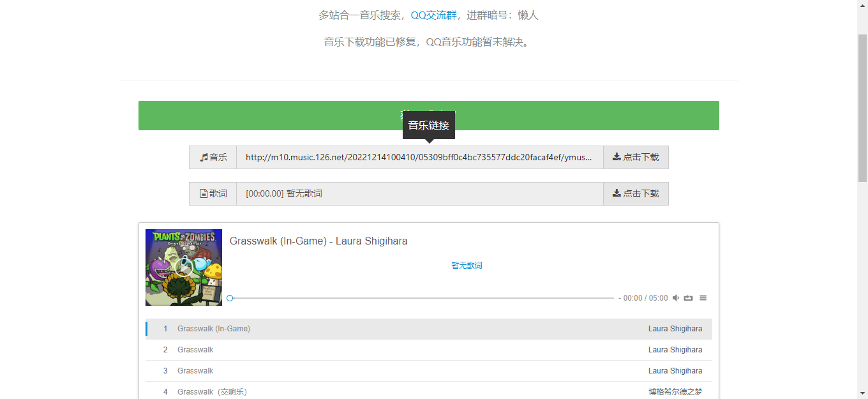Image resolution: width=868 pixels, height=399 pixels.
Task: Toggle the loop mode icon
Action: pyautogui.click(x=689, y=298)
